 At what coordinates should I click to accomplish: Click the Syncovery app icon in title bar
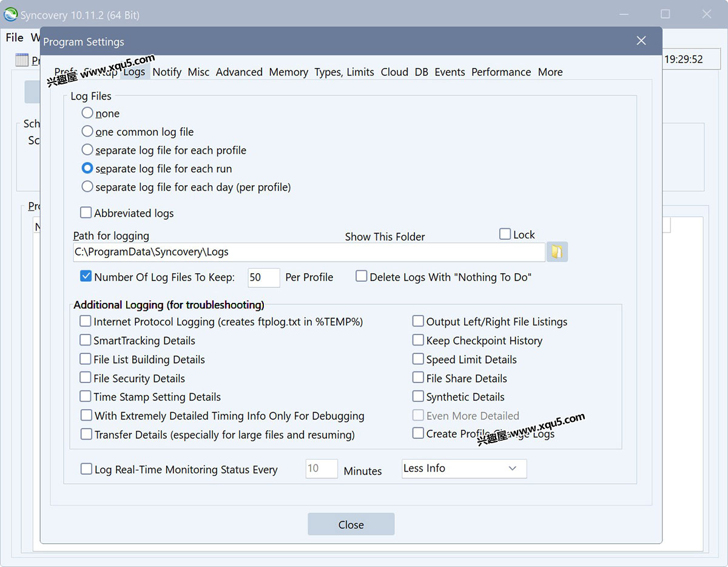click(x=10, y=14)
